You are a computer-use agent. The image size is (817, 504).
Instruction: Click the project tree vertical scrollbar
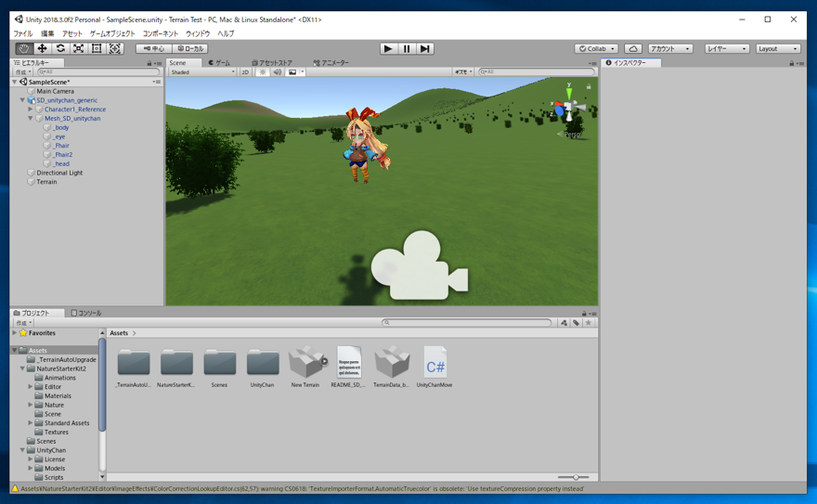[x=102, y=385]
